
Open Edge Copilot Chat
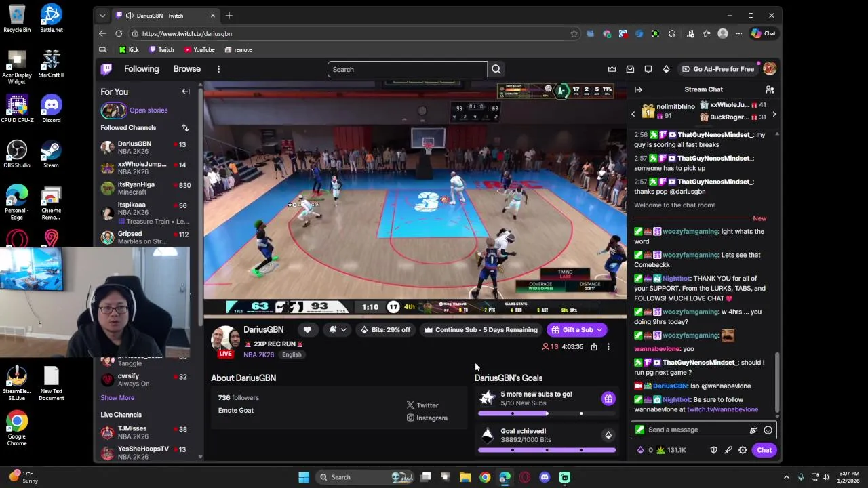click(764, 33)
